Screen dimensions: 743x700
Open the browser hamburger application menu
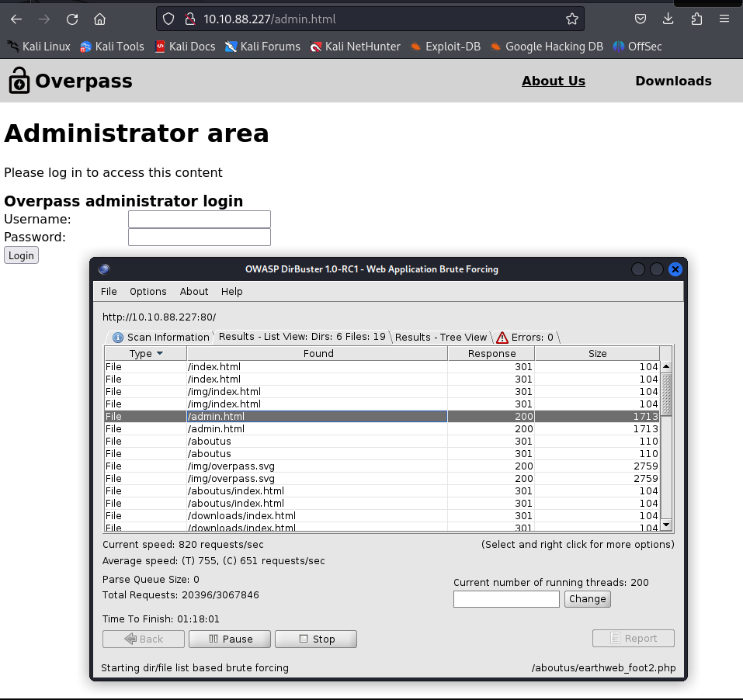[724, 19]
